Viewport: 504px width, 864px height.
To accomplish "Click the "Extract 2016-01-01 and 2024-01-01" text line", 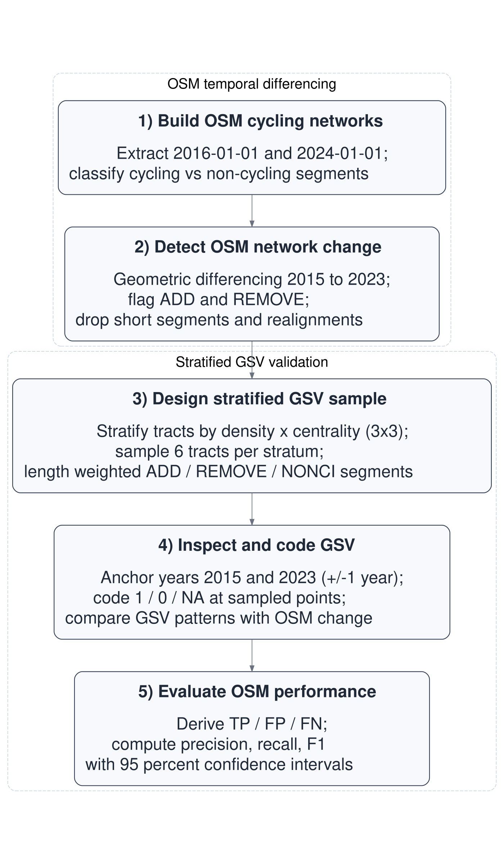I will (252, 153).
